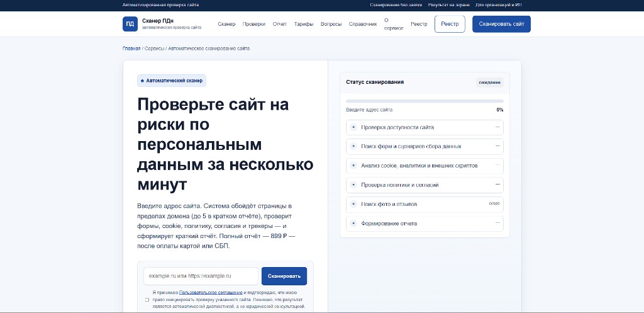Click dot icon beside Поиск форм и сценариев

coord(353,146)
